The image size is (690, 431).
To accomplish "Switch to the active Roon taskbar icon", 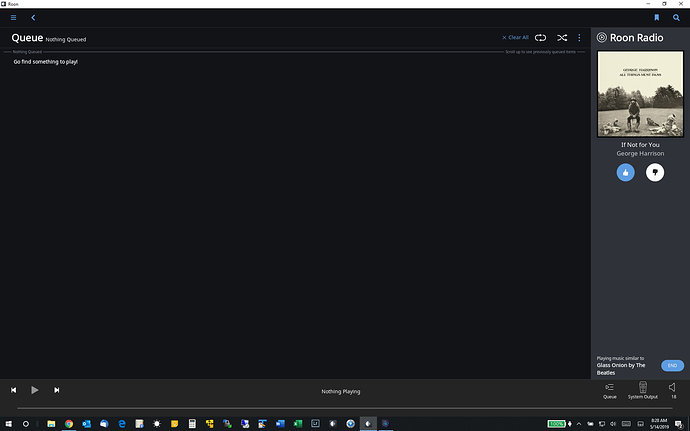I will coord(368,424).
